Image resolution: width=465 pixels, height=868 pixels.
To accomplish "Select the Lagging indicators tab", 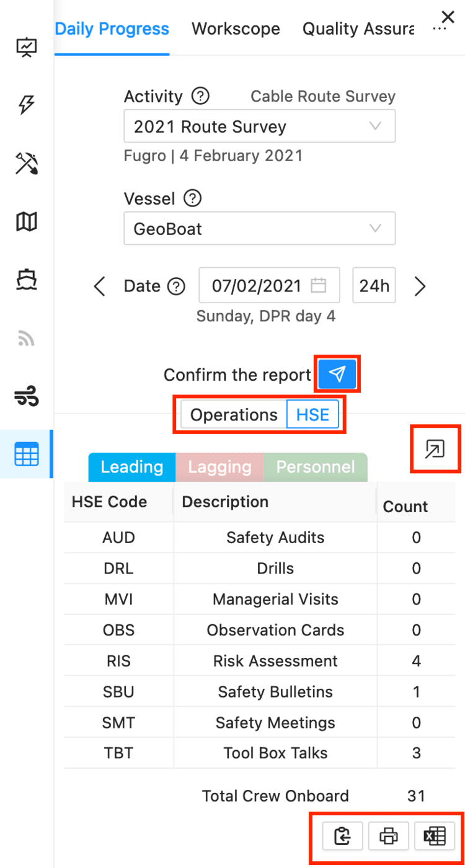I will (x=219, y=467).
